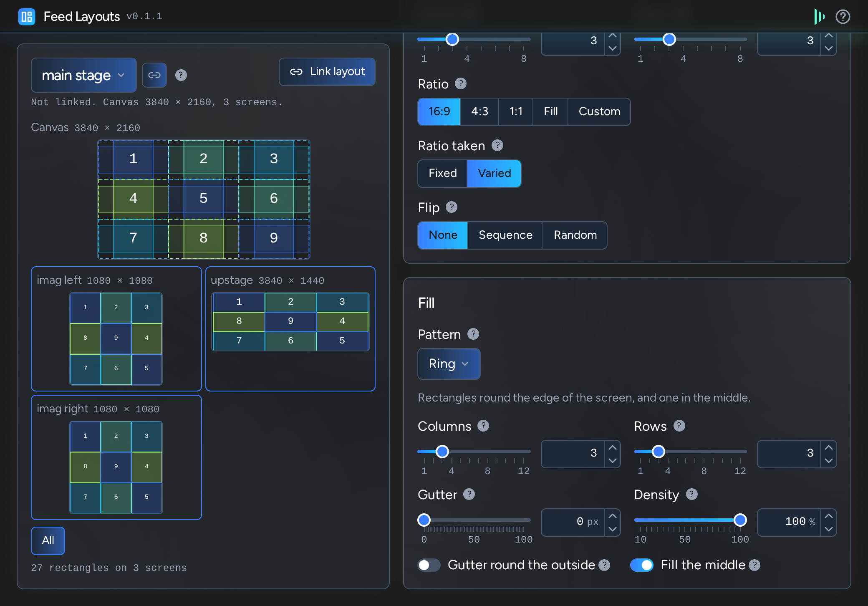Open the Ring pattern dropdown
Image resolution: width=868 pixels, height=606 pixels.
(x=449, y=364)
